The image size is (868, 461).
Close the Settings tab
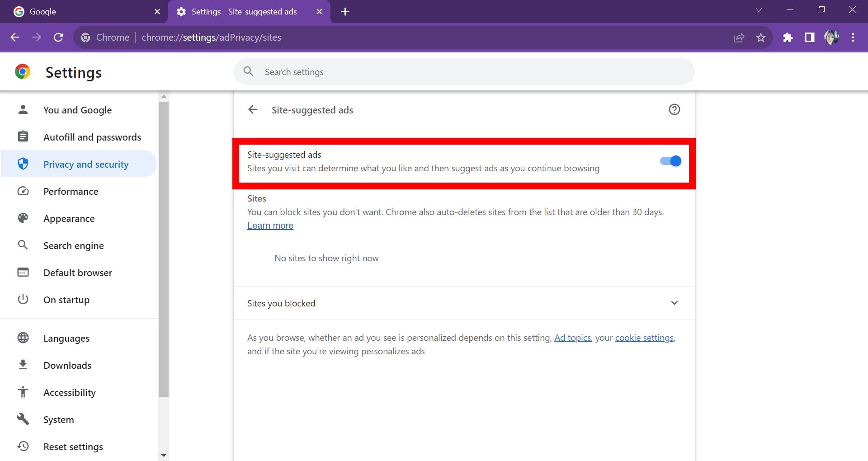[319, 12]
